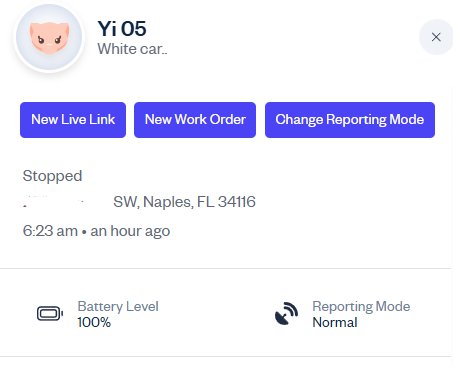This screenshot has width=453, height=366.
Task: Click the New Live Link button
Action: [73, 120]
